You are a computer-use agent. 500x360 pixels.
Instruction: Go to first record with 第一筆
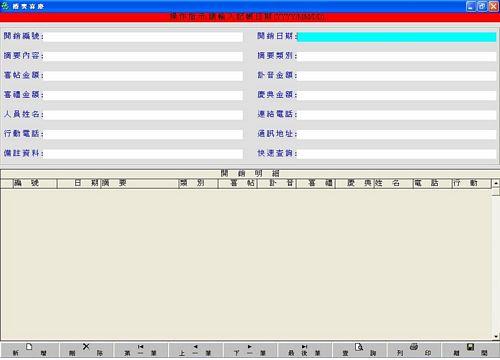[141, 350]
